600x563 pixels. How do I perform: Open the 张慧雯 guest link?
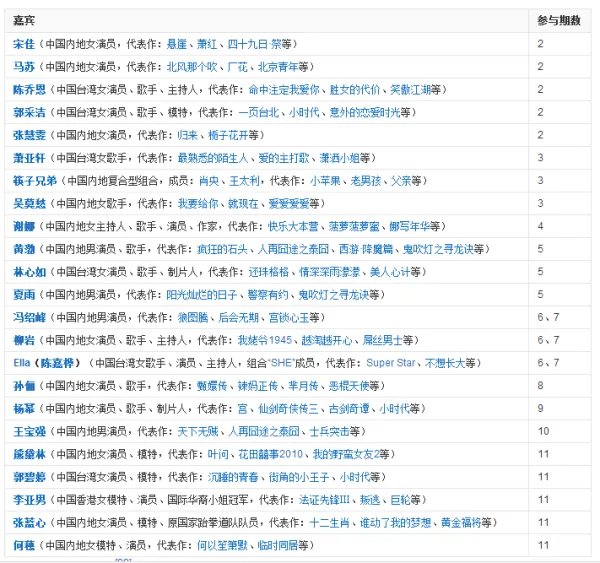(x=29, y=135)
